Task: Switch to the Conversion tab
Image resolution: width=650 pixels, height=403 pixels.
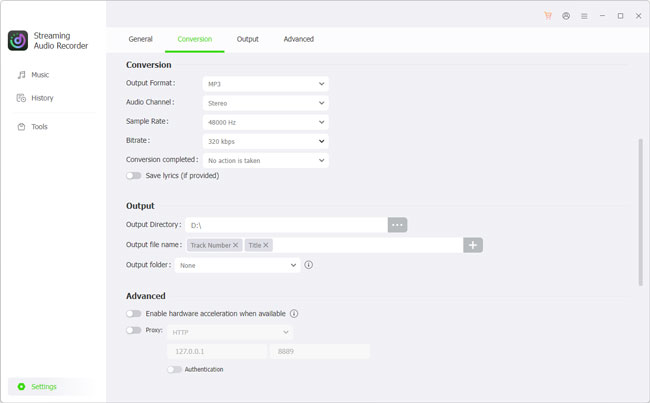Action: (194, 39)
